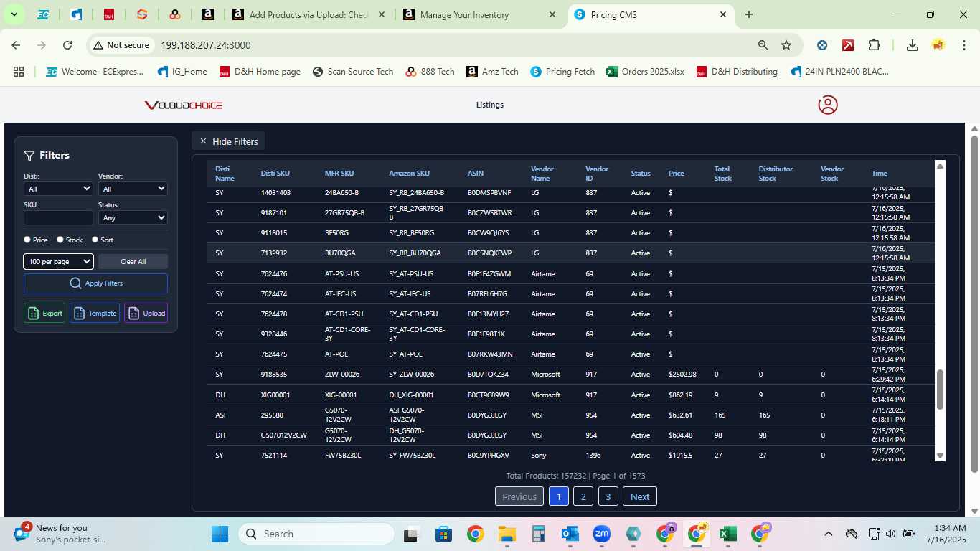Click the browser reload icon
Screen dimensions: 980x551
[x=67, y=45]
